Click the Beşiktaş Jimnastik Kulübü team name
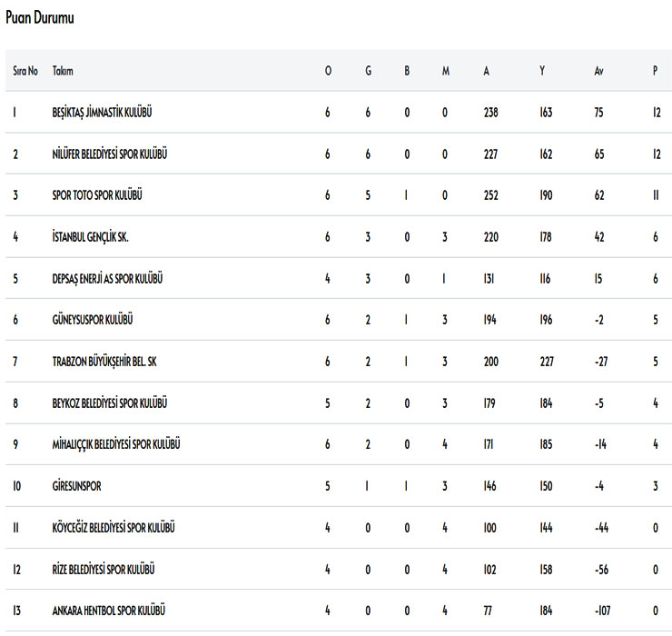Viewport: 672px width, 636px height. (x=102, y=113)
